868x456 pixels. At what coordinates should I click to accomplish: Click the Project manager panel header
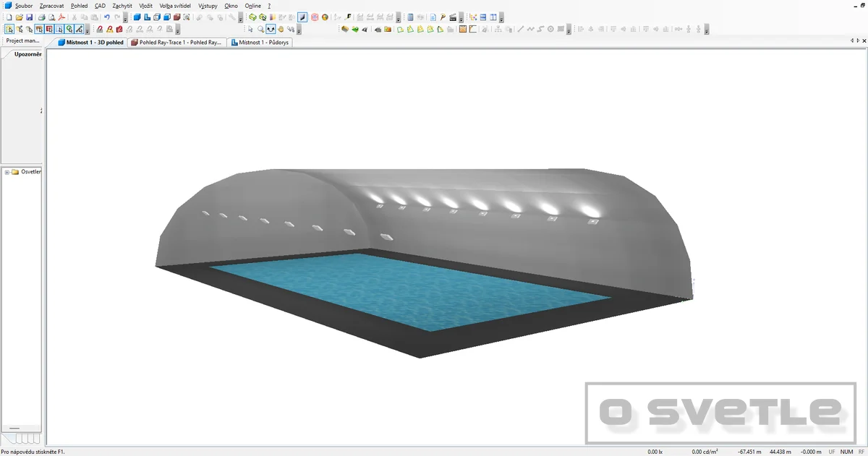point(22,41)
